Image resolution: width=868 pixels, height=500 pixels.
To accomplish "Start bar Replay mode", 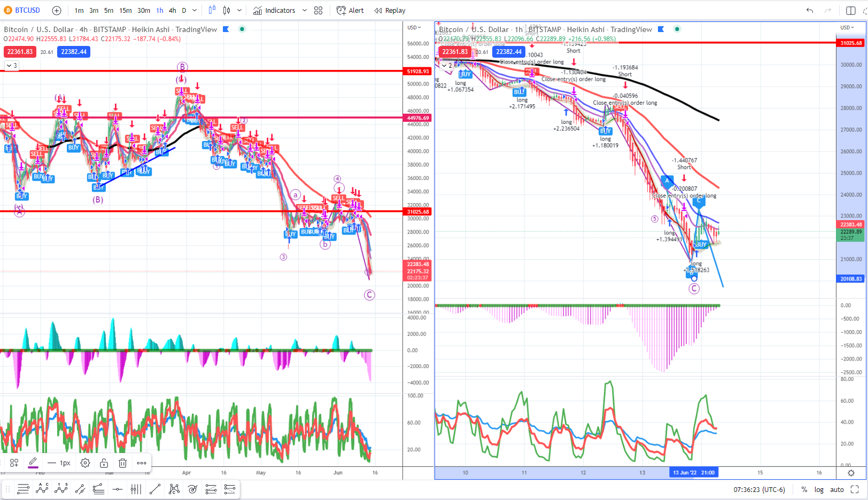I will click(390, 10).
